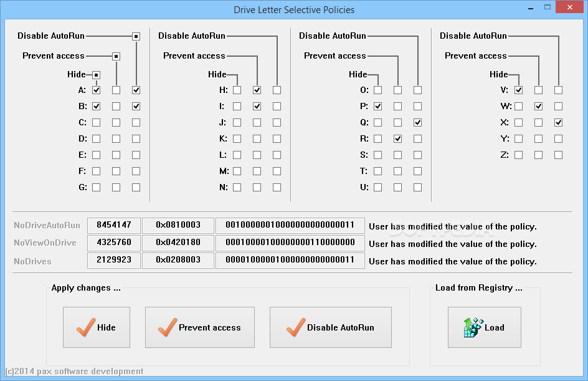This screenshot has height=381, width=588.
Task: Check Hide for drive Y:
Action: (x=519, y=139)
